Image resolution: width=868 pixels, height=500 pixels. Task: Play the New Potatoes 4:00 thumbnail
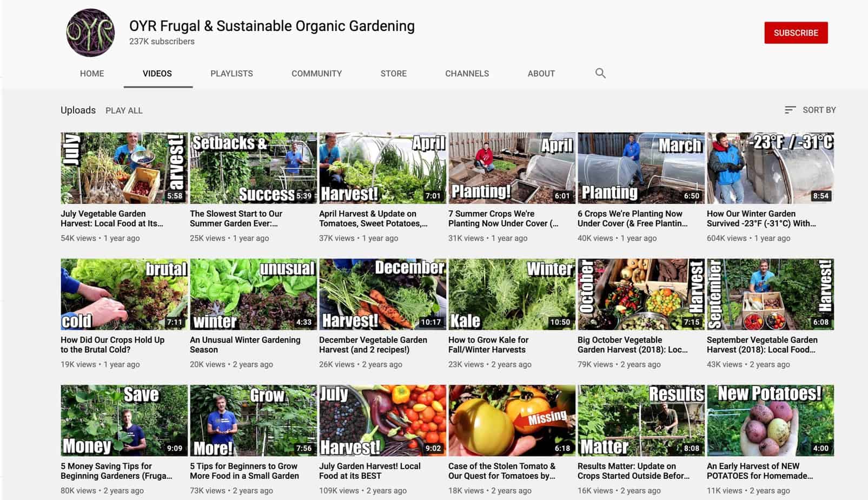(770, 420)
